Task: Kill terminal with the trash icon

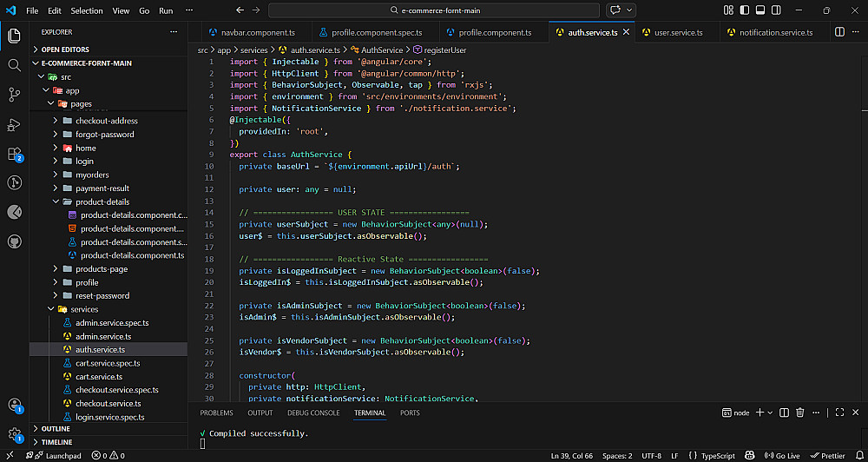Action: click(800, 413)
